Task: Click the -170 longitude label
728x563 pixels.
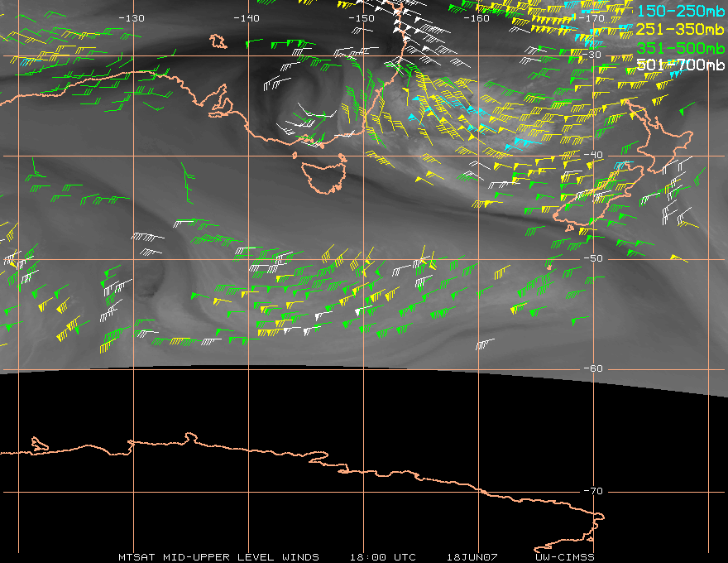Action: click(591, 18)
